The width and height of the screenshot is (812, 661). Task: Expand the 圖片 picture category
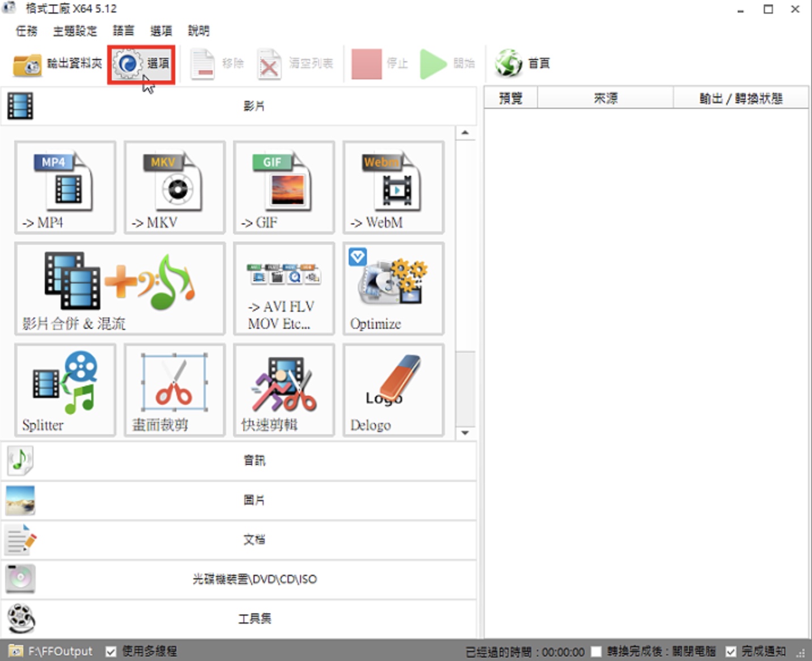pos(238,500)
